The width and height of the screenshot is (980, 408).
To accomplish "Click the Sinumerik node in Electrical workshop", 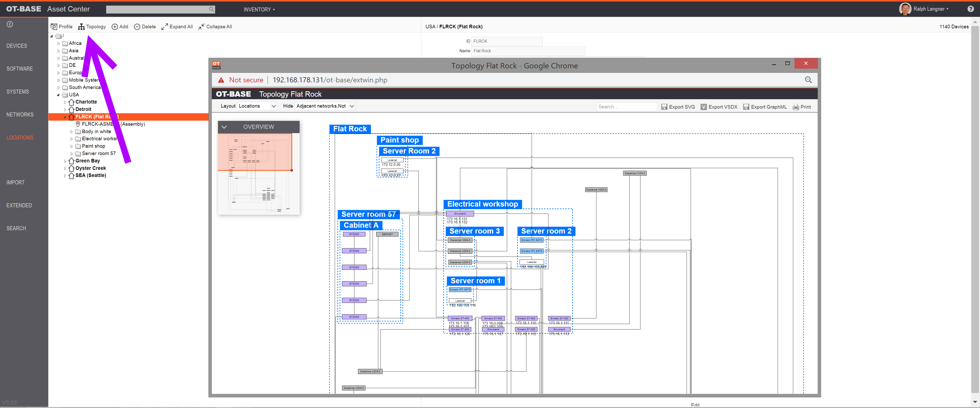I will coord(460,214).
